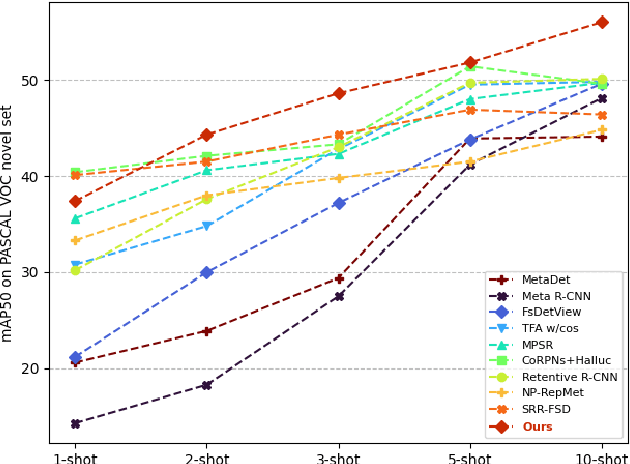
Task: Click the NP-RepMet plus marker at 10-shot
Action: click(602, 130)
